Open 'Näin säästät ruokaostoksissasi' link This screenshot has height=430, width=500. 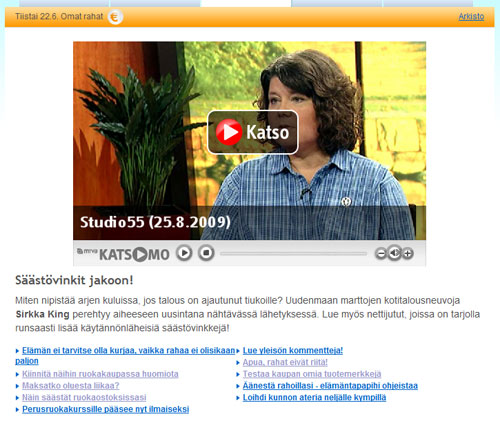tap(84, 397)
